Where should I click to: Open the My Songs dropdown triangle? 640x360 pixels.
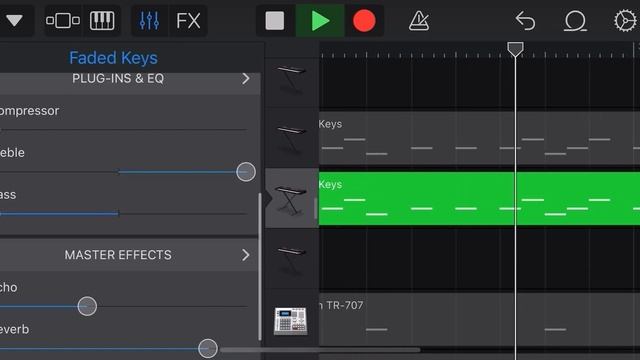[14, 20]
